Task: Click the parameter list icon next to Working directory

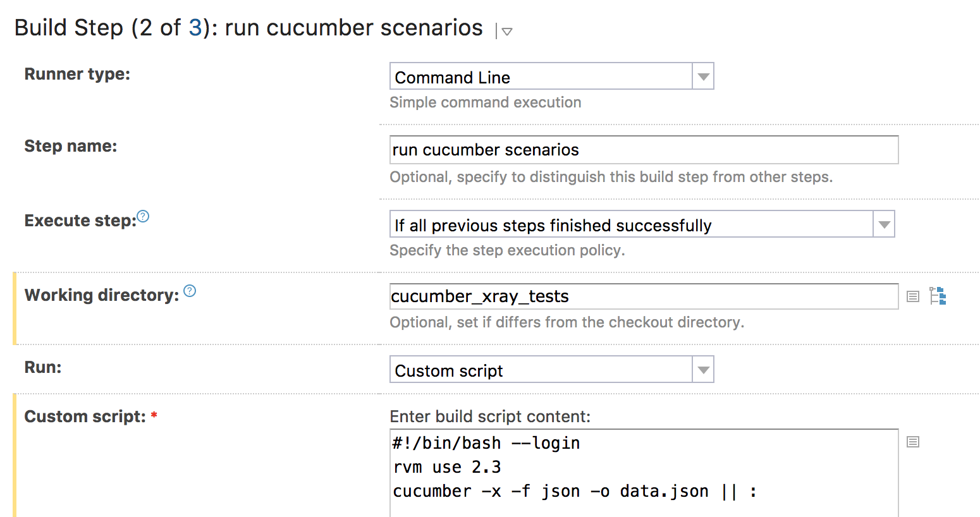Action: coord(913,296)
